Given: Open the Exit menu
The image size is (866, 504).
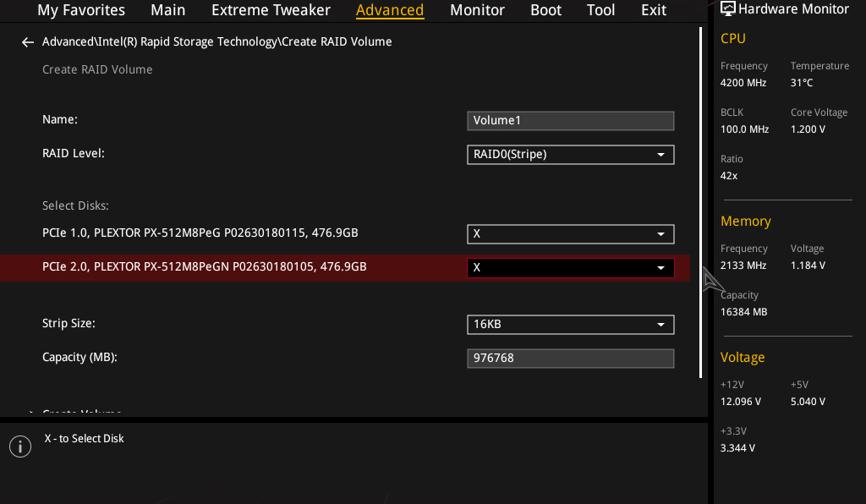Looking at the screenshot, I should tap(653, 10).
